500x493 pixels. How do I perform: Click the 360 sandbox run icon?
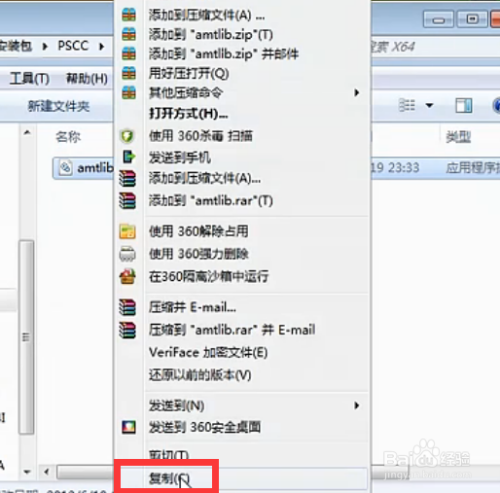point(128,276)
